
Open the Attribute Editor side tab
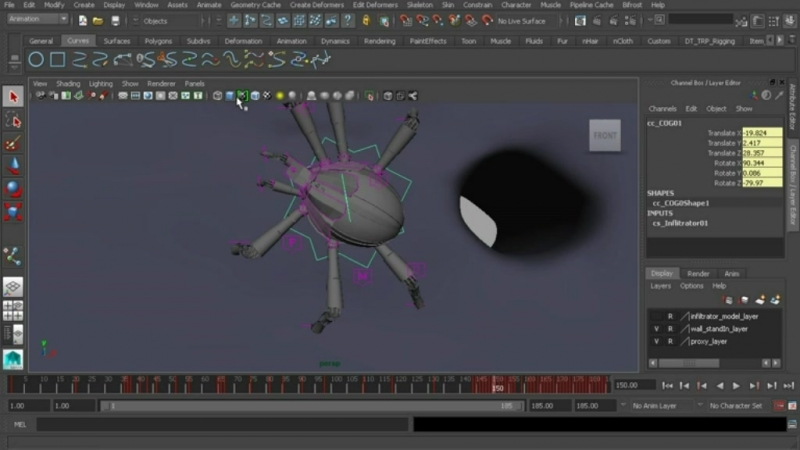point(792,107)
